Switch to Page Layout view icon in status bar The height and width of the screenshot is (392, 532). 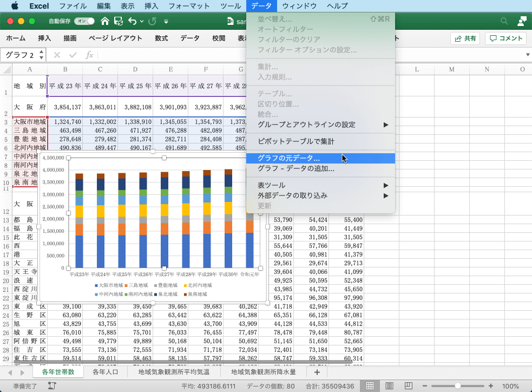tap(389, 386)
